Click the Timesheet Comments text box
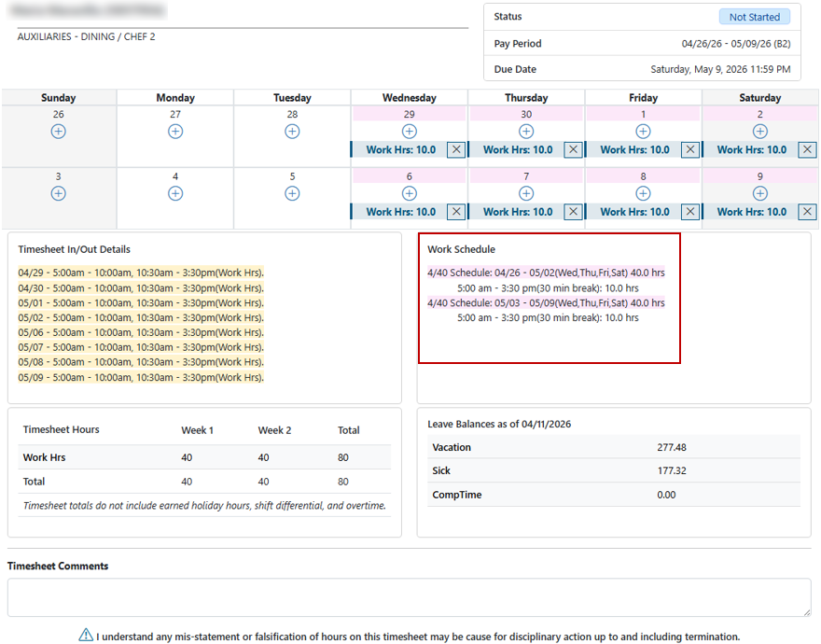Viewport: 821px width, 644px height. (410, 597)
